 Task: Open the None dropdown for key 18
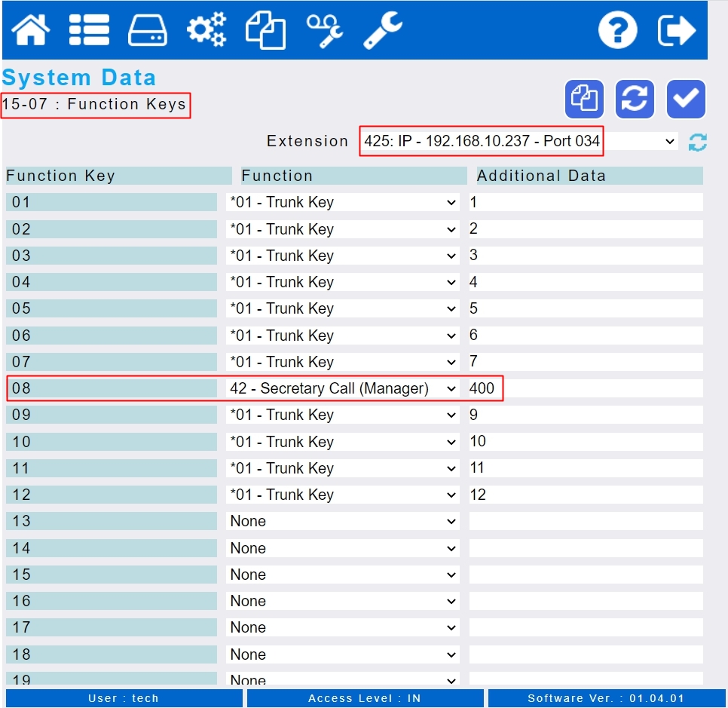[x=343, y=654]
